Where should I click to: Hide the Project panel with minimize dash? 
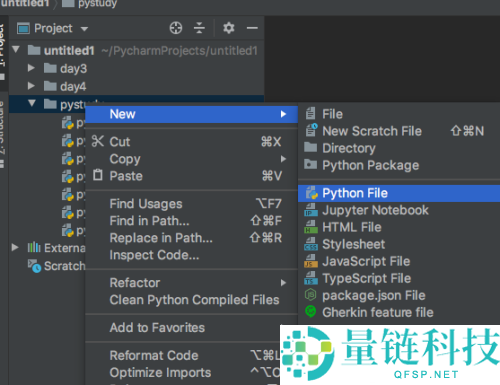click(x=252, y=28)
